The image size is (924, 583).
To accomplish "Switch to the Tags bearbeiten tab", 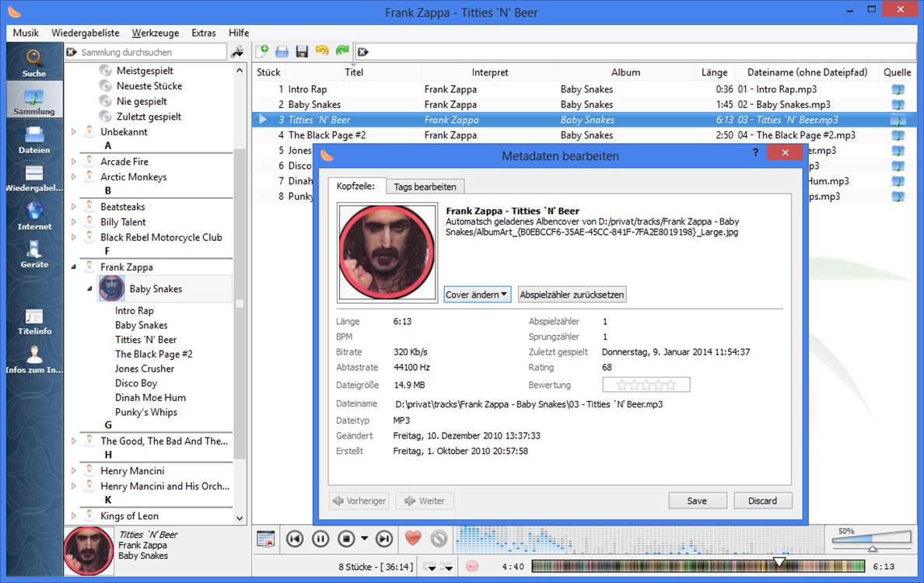I will tap(425, 187).
